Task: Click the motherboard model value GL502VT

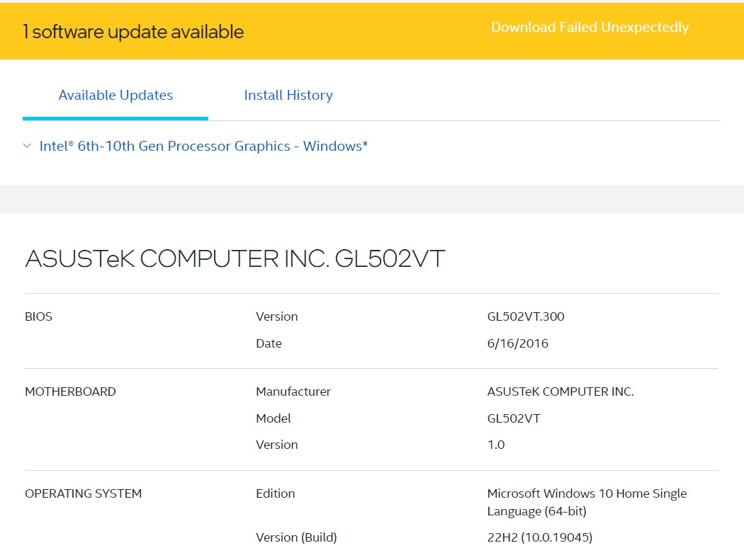Action: [x=514, y=418]
